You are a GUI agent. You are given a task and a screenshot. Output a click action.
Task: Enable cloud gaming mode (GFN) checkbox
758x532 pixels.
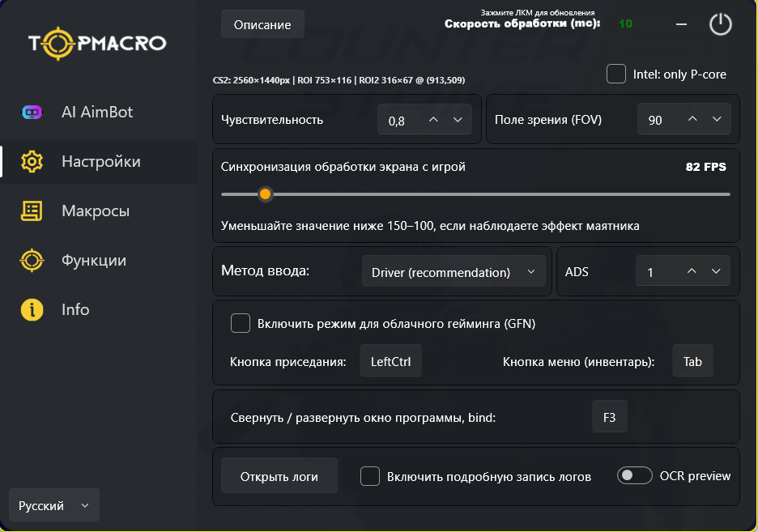tap(241, 324)
